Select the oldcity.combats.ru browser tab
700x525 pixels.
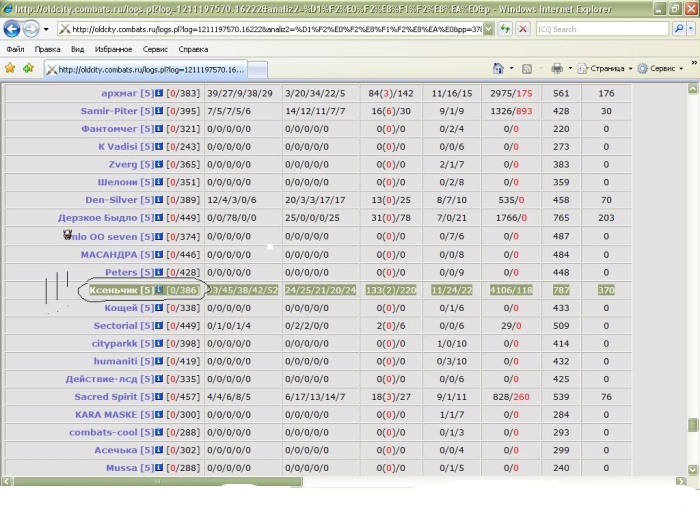tap(150, 70)
